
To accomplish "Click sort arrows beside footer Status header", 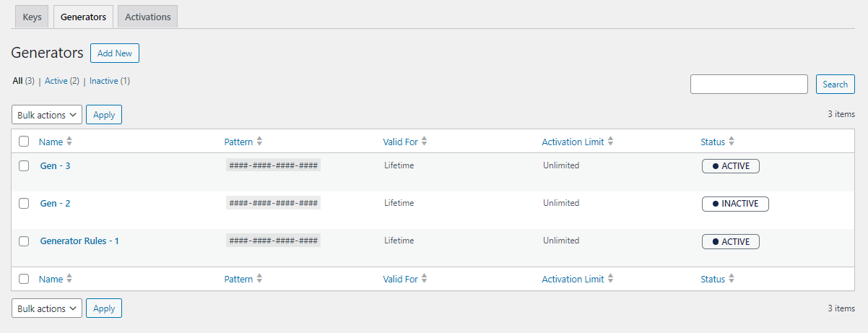I will point(732,279).
